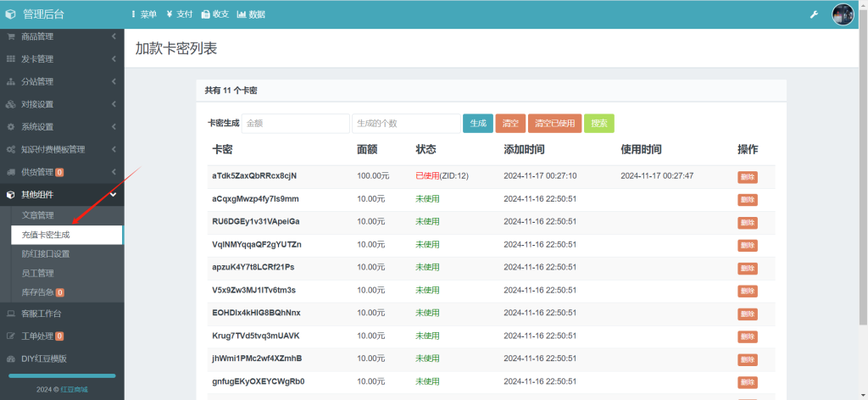This screenshot has height=400, width=868.
Task: Click the green 搜索 button
Action: coord(598,124)
